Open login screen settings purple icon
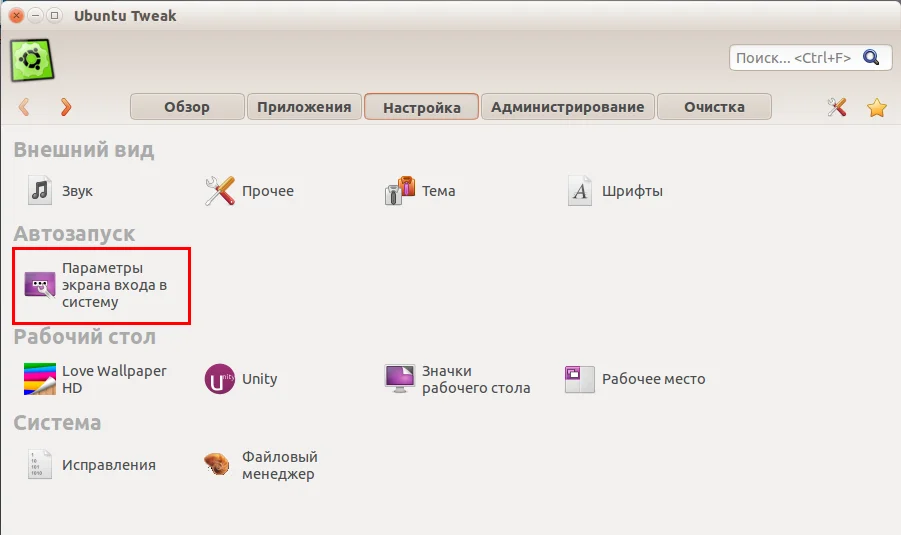 coord(40,285)
